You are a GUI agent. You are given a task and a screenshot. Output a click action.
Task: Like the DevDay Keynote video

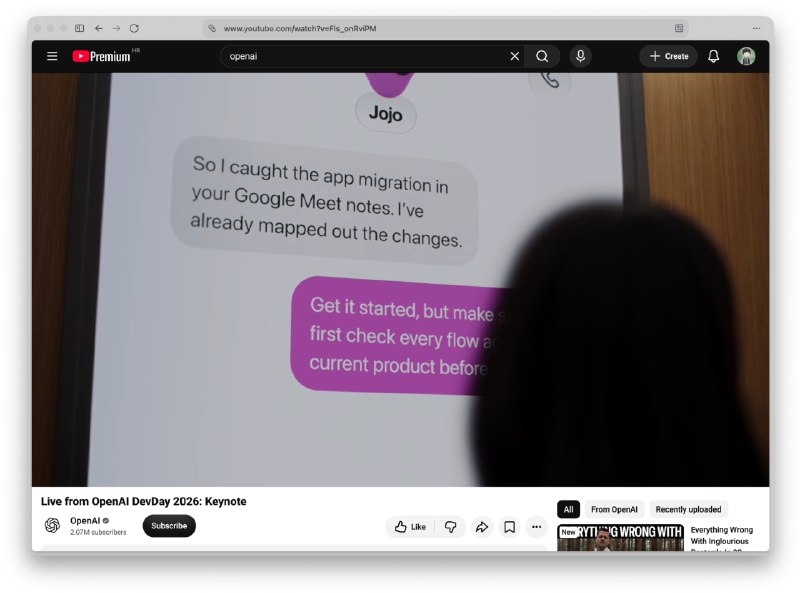click(410, 527)
